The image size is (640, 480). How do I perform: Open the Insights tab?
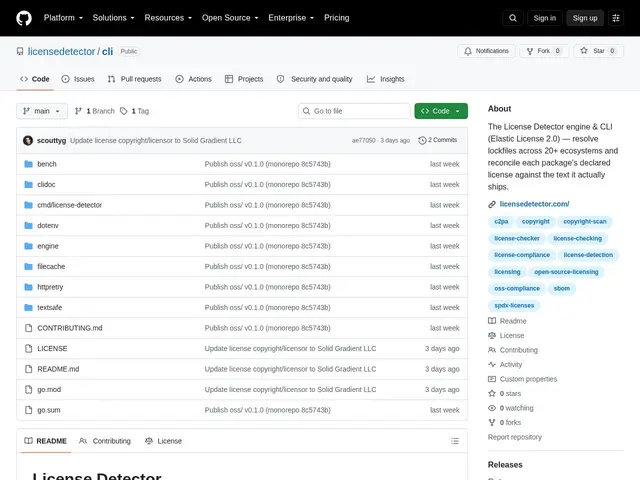pos(386,79)
